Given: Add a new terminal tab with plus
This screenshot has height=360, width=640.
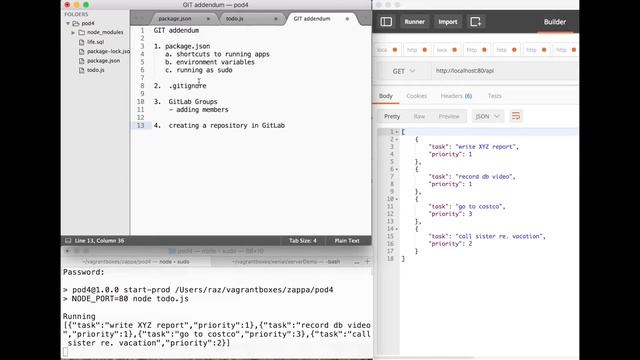Looking at the screenshot, I should (367, 261).
